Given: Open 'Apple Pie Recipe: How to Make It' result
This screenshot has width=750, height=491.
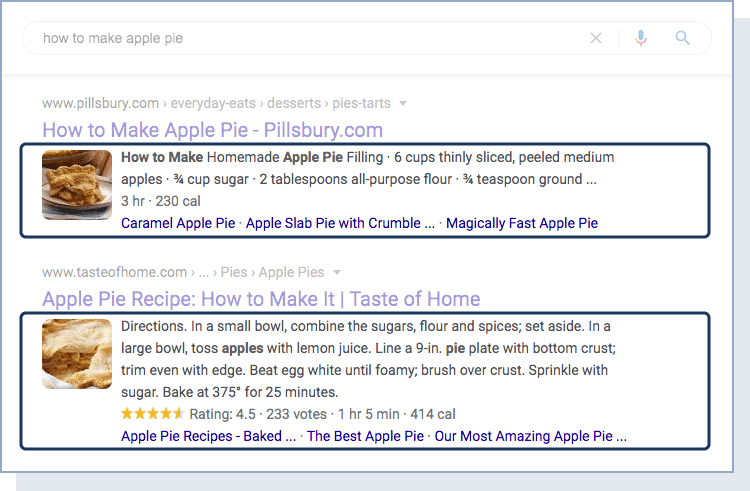Looking at the screenshot, I should [261, 299].
